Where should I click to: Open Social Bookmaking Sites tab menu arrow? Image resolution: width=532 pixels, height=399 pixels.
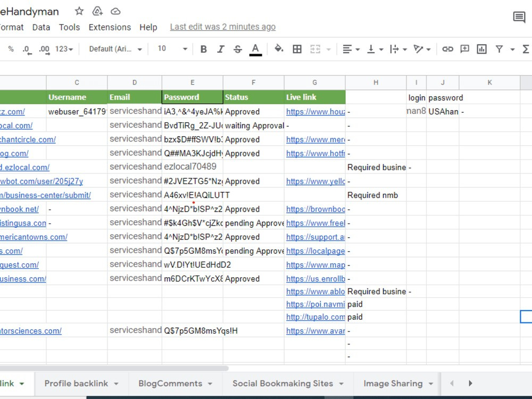342,384
